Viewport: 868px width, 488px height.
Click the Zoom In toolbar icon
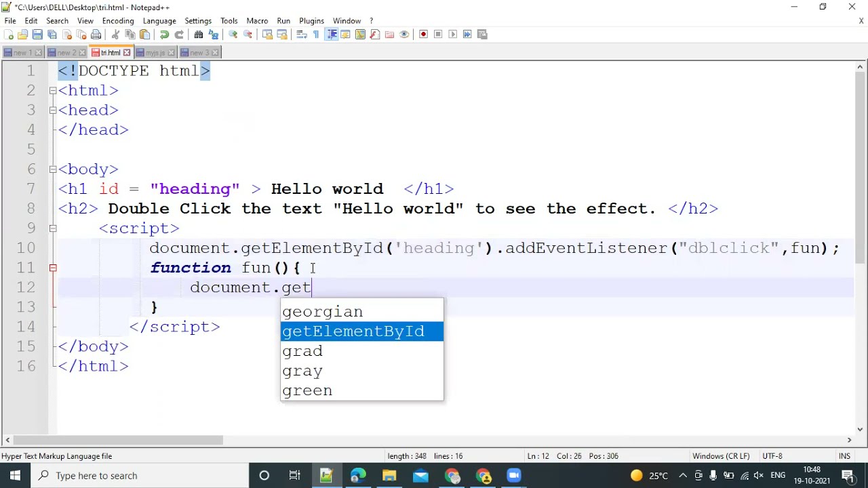click(x=233, y=35)
